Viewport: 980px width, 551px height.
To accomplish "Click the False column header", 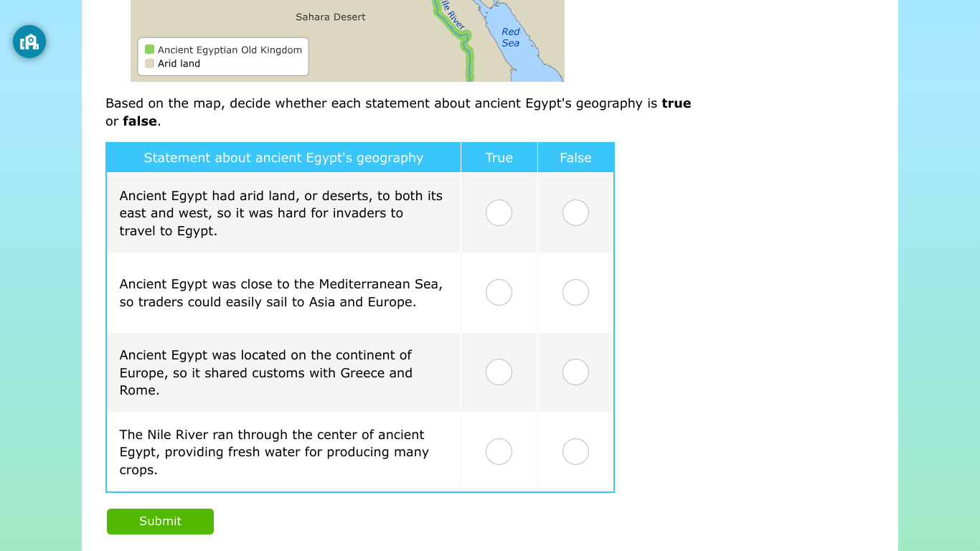I will [575, 157].
